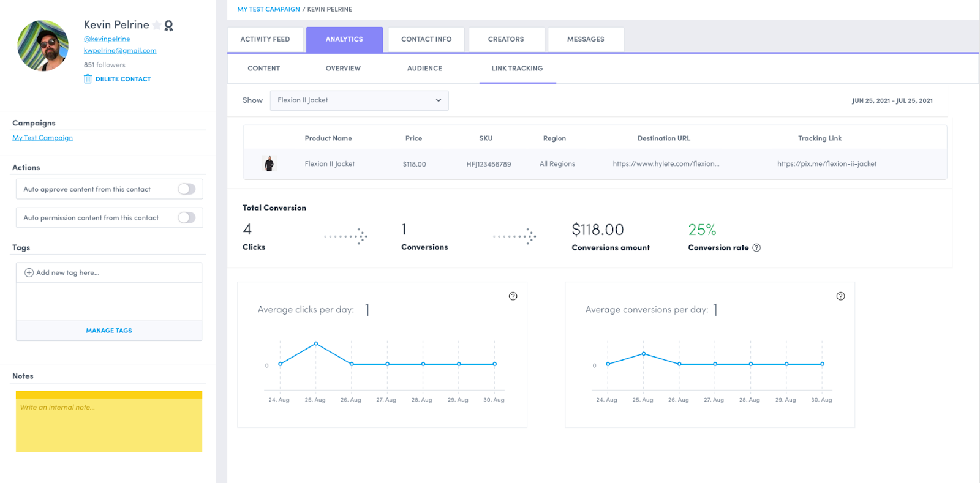Click the kwpelrine@gmail.com email link
This screenshot has height=483, width=980.
coord(120,51)
